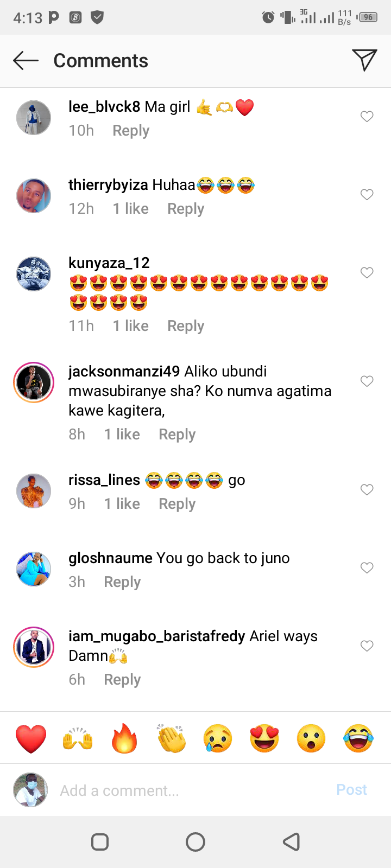Insert the clapping hands quick emoji

coord(171,738)
